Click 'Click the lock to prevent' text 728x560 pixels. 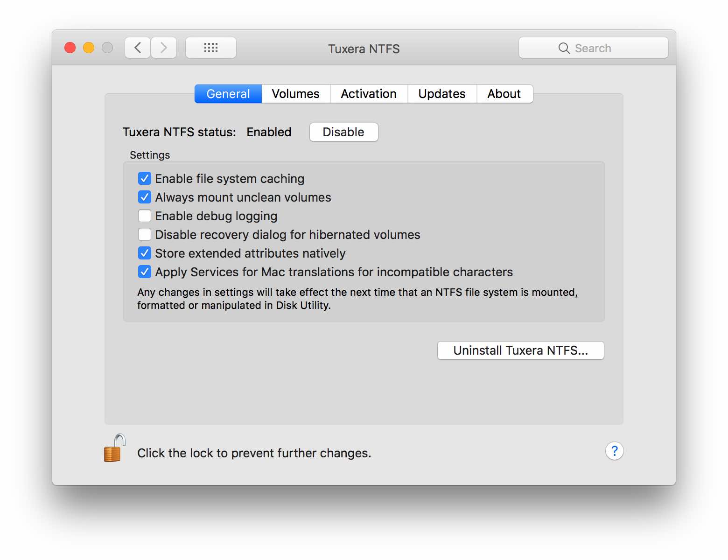(x=254, y=453)
